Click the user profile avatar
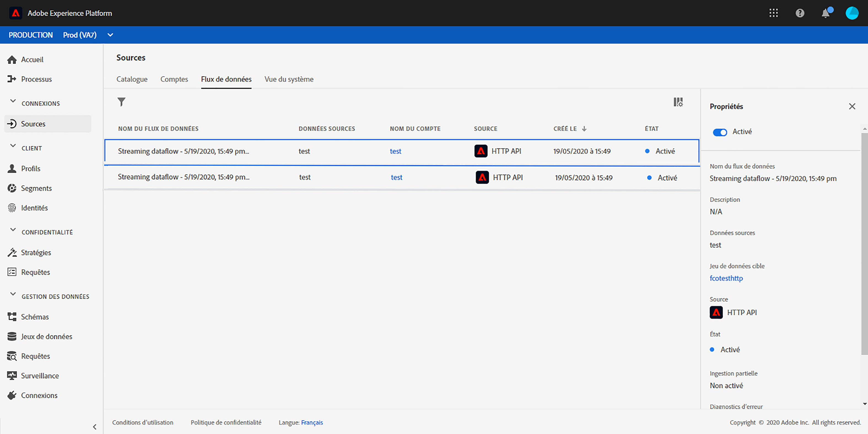The height and width of the screenshot is (434, 868). [x=852, y=13]
